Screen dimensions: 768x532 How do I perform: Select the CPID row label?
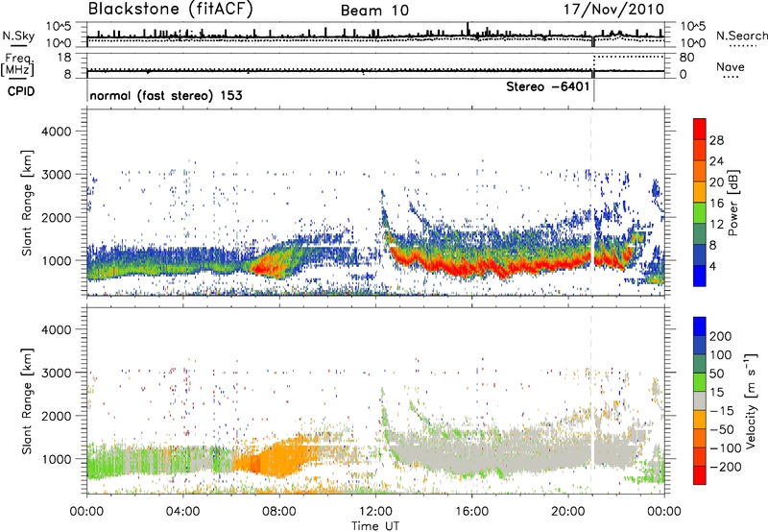(21, 91)
